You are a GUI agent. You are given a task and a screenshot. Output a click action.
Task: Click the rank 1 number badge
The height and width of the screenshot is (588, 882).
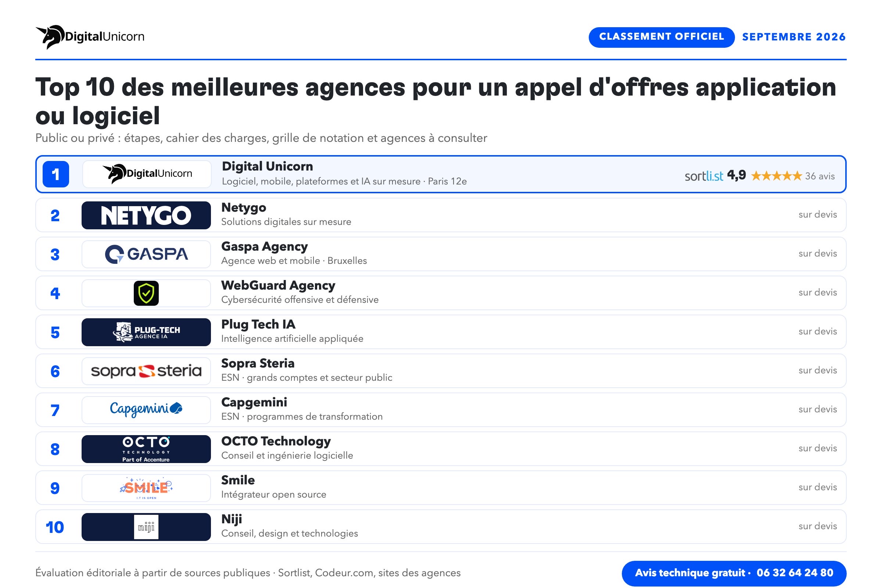[56, 174]
